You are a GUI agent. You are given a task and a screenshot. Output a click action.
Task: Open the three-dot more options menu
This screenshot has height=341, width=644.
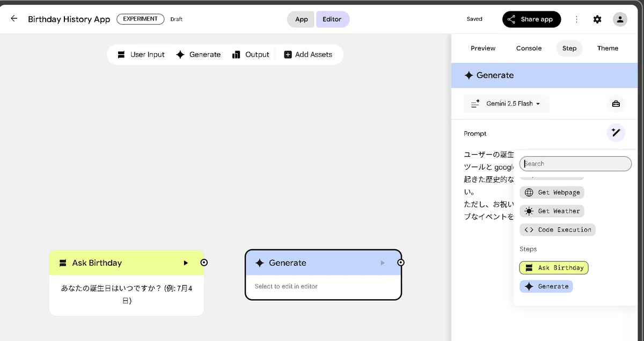[x=576, y=19]
